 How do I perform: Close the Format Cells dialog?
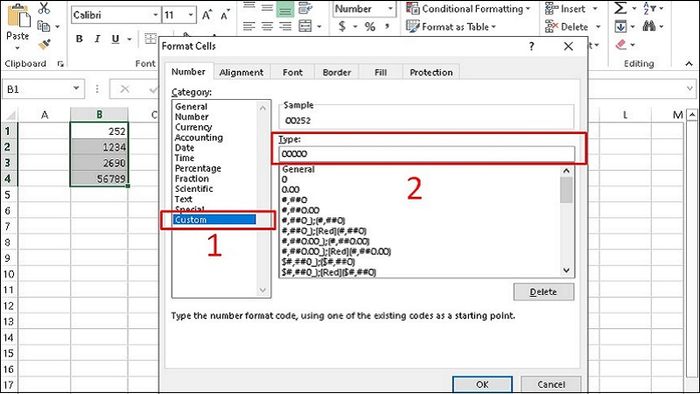[568, 46]
